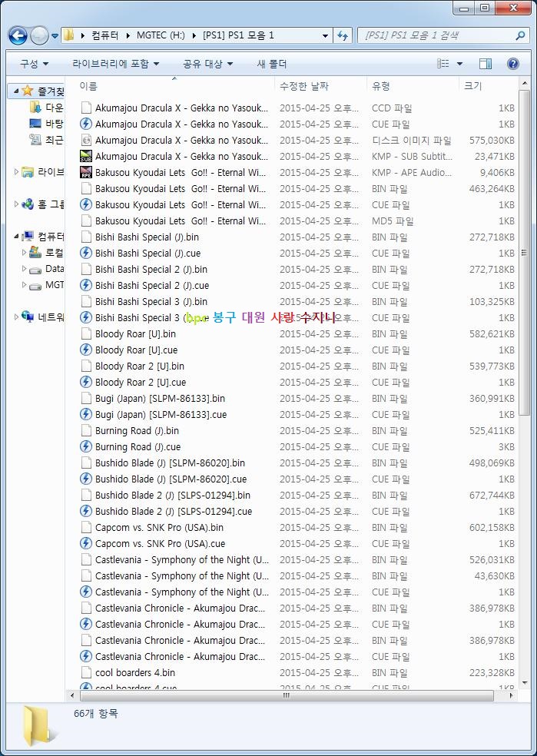The image size is (537, 756).
Task: Select the Bakusou Kyoudai CUE file icon
Action: pyautogui.click(x=86, y=204)
